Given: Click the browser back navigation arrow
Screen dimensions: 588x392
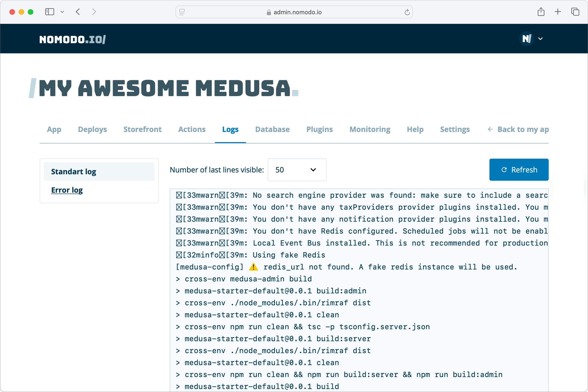Looking at the screenshot, I should tap(78, 12).
